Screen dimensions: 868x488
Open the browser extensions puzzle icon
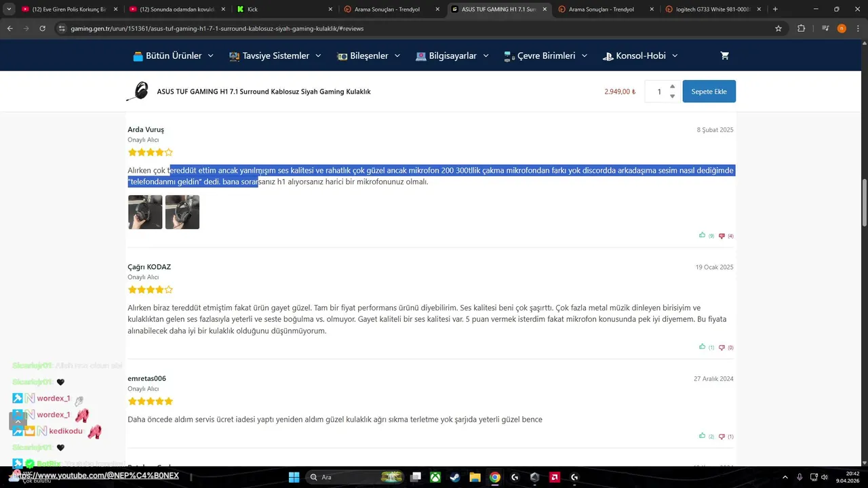[801, 28]
